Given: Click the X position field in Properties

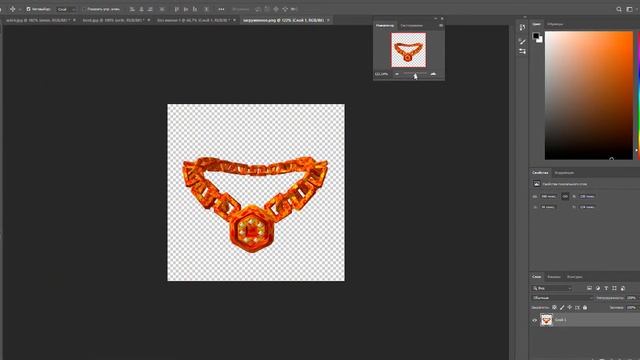Looking at the screenshot, I should click(548, 207).
